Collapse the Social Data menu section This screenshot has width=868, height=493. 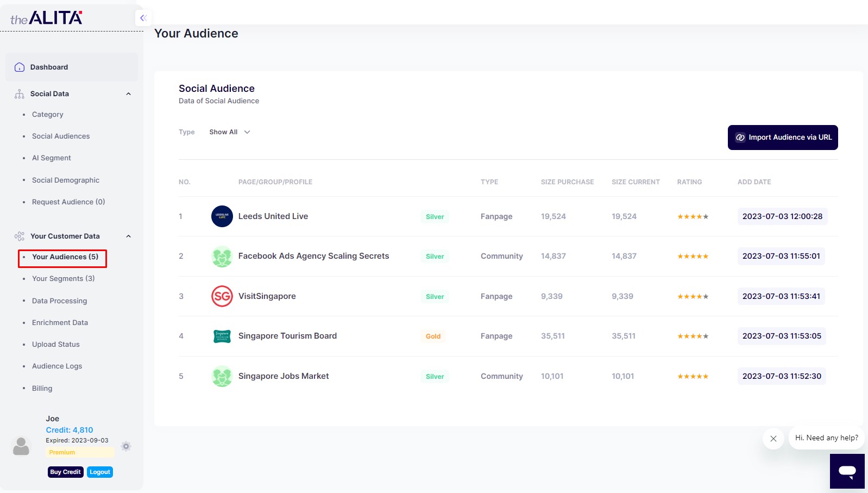(x=129, y=94)
